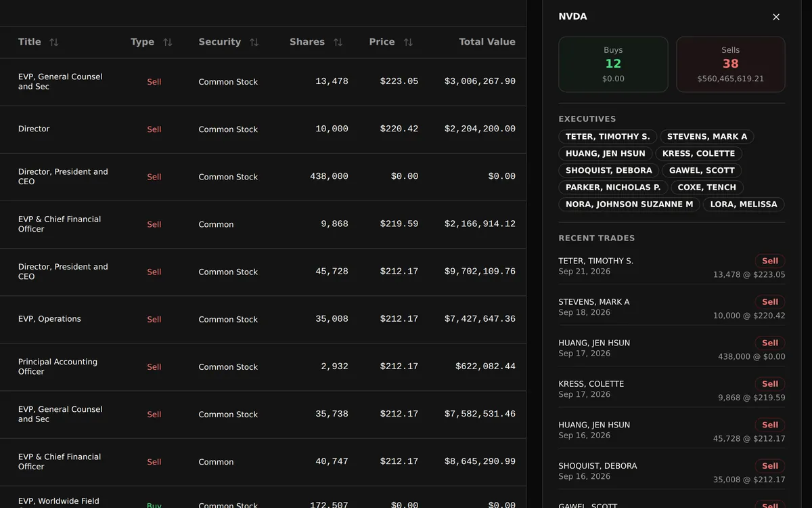Select executive chip SHOQUIST, DEBORA
Viewport: 812px width, 508px height.
tap(609, 171)
